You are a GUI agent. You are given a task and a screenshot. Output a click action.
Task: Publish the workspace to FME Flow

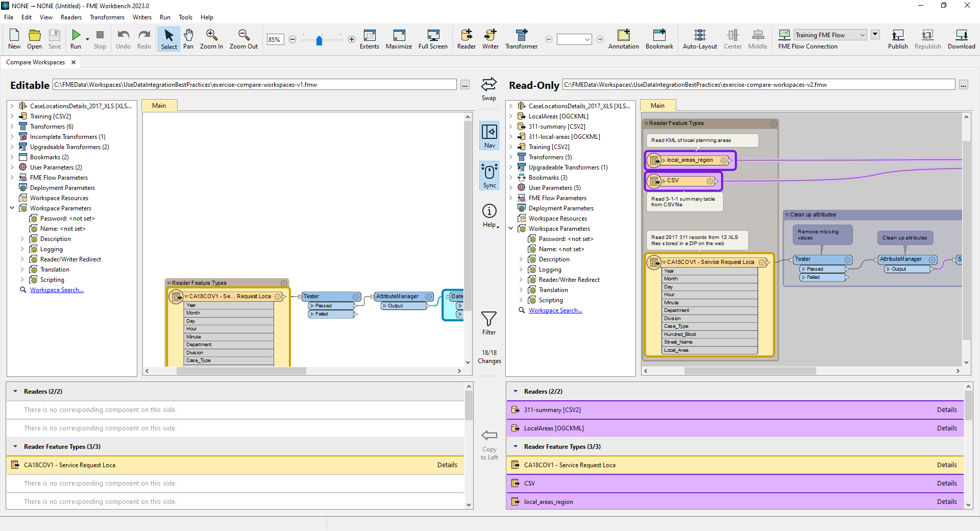tap(898, 39)
